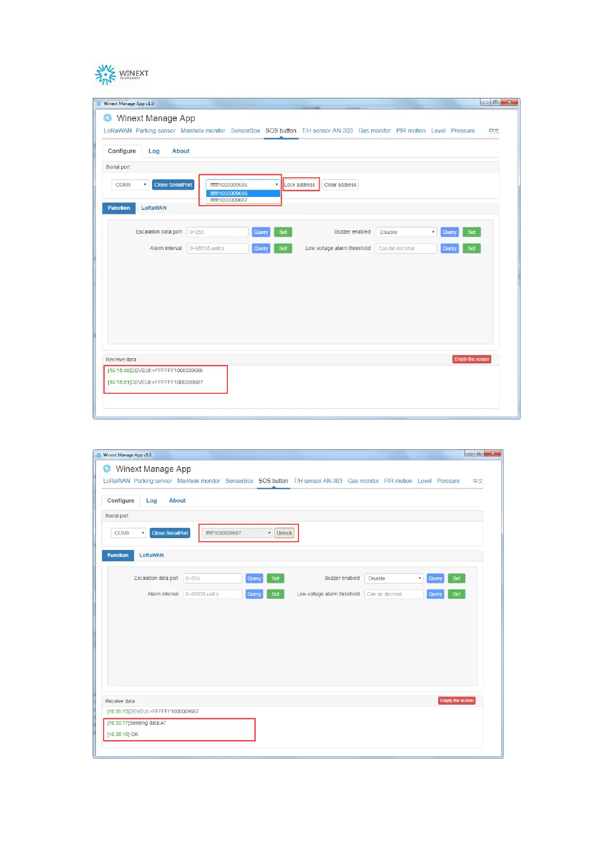Open locked address dropdown ffffff1000009687

(x=237, y=533)
